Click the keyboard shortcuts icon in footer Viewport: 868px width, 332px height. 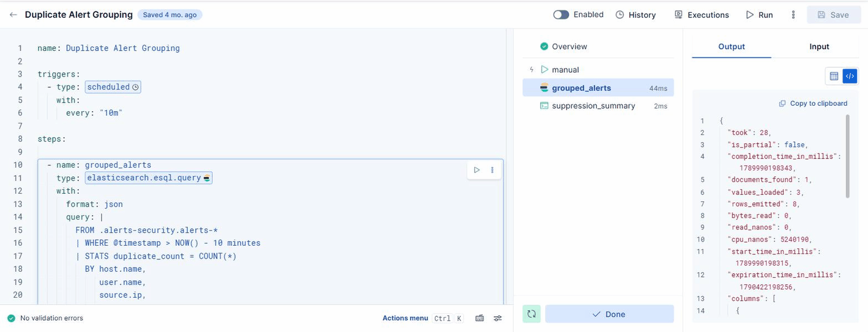pos(480,318)
